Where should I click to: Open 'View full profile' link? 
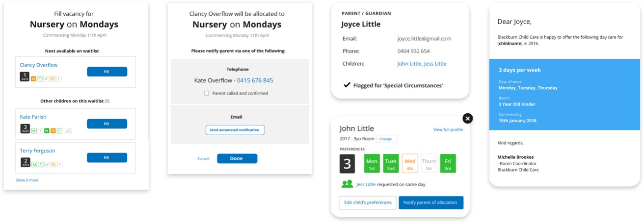pos(448,130)
